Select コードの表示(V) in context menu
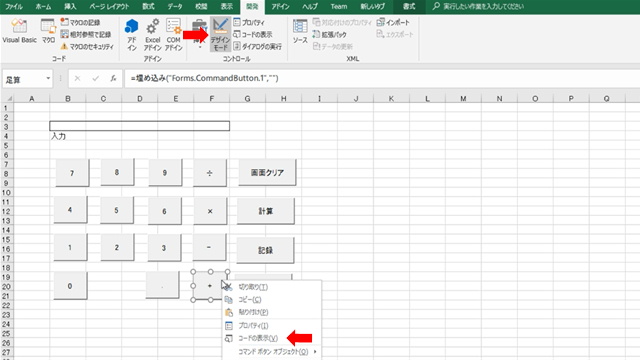The width and height of the screenshot is (640, 360). coord(258,338)
